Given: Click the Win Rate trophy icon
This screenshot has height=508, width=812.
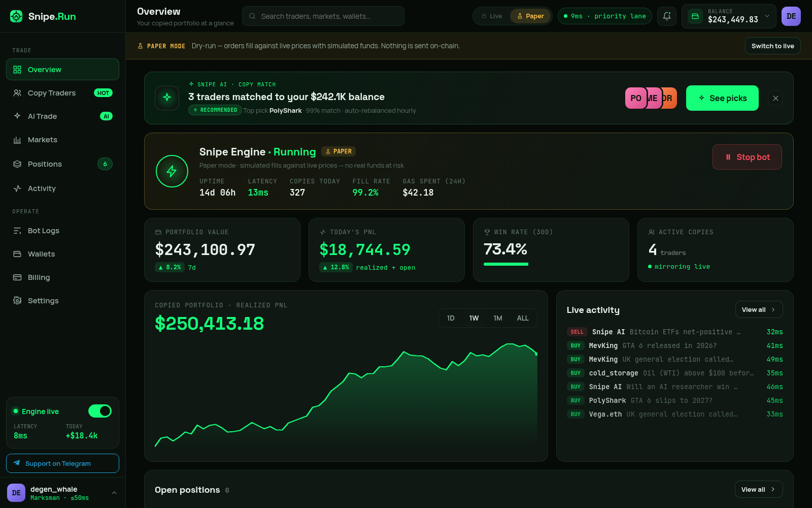Looking at the screenshot, I should point(487,232).
